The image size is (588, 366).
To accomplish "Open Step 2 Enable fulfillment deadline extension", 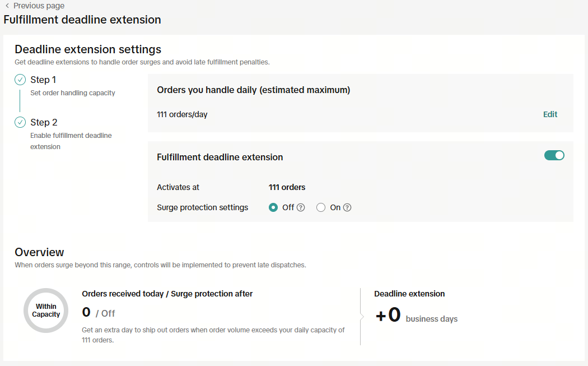I will pyautogui.click(x=44, y=122).
